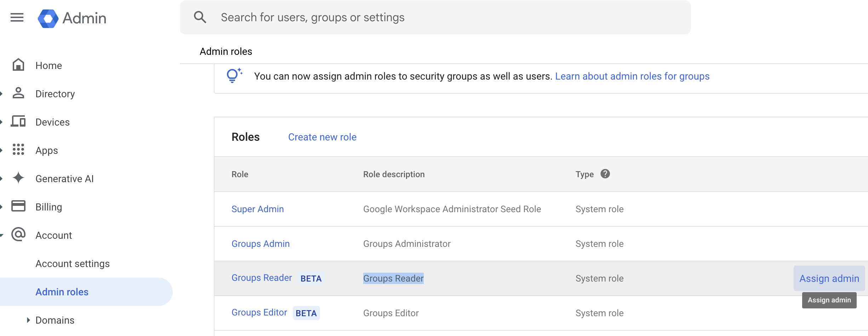Open the hamburger main menu
The height and width of the screenshot is (336, 868).
pyautogui.click(x=17, y=17)
